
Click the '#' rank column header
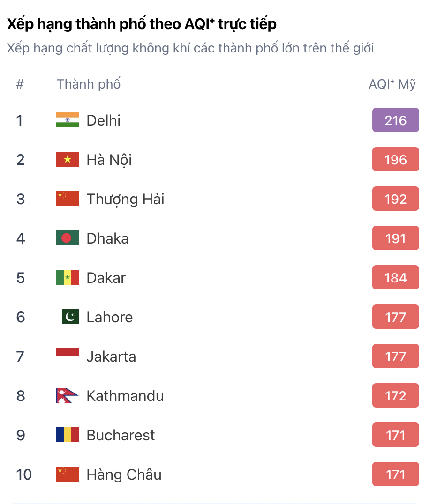point(20,84)
